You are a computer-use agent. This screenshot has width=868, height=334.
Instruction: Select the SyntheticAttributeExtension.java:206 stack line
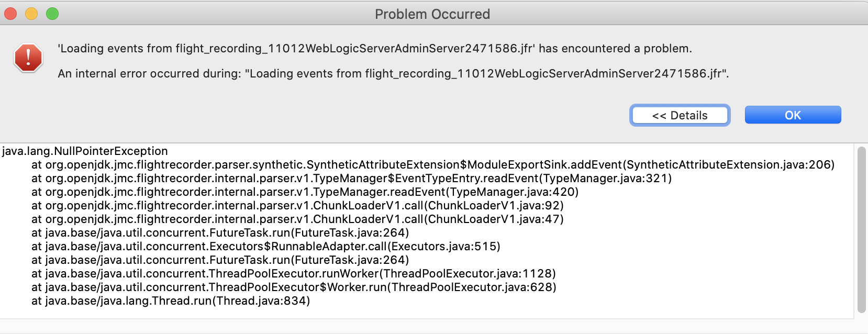click(432, 165)
